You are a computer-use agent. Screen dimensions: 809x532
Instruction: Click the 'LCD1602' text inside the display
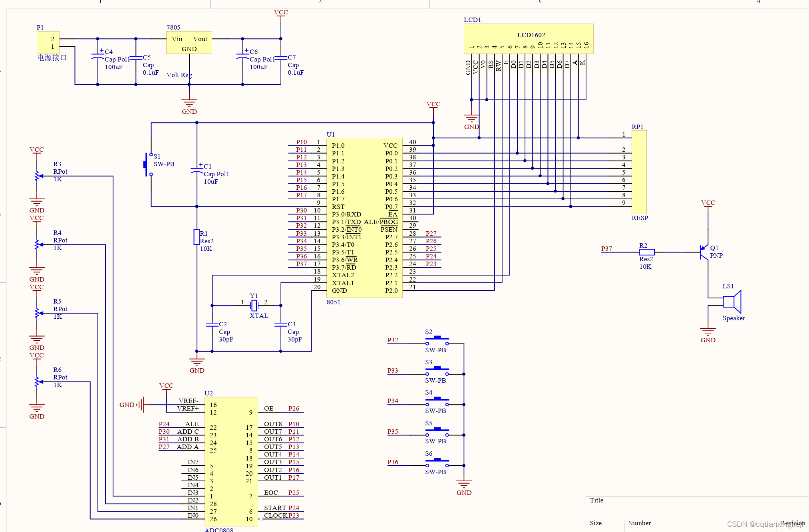[x=531, y=35]
